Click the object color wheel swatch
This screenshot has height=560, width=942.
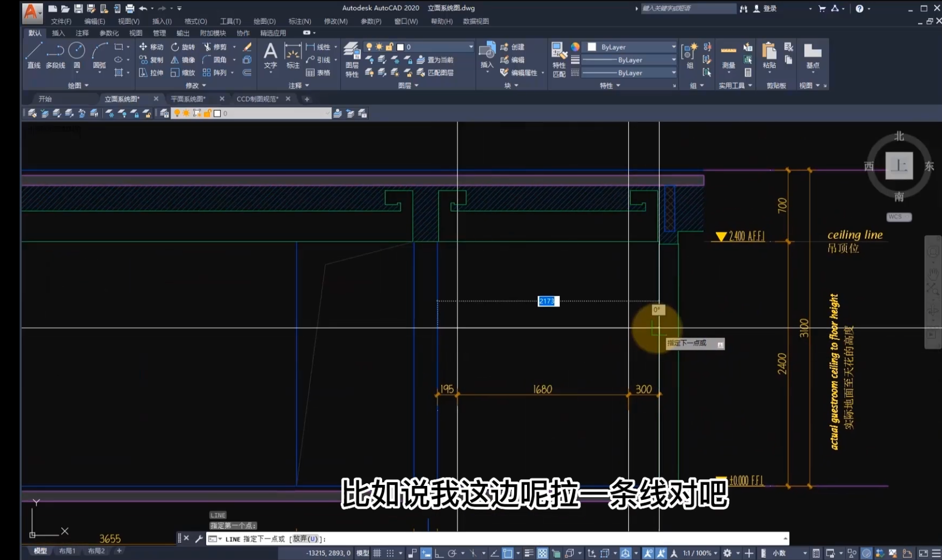coord(575,47)
